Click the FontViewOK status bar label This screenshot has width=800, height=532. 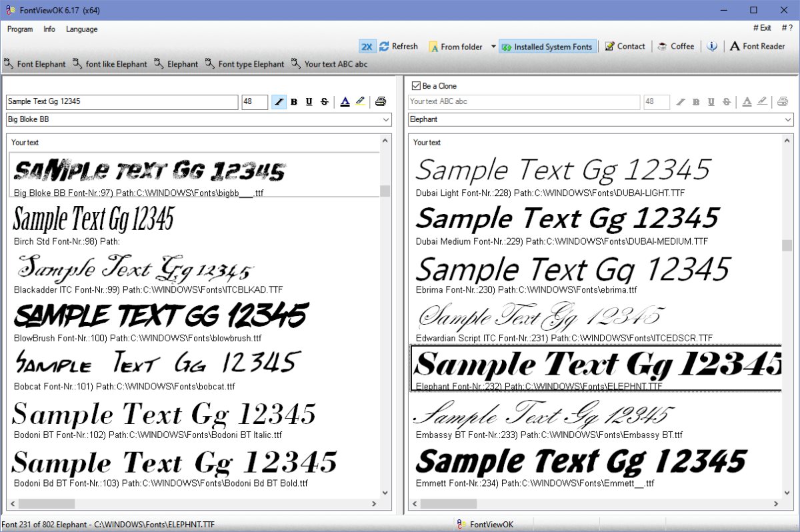(x=485, y=525)
